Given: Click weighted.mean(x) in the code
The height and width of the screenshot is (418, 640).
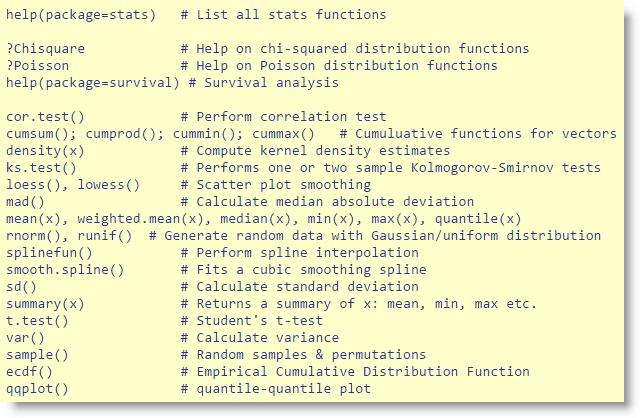Looking at the screenshot, I should [x=140, y=219].
